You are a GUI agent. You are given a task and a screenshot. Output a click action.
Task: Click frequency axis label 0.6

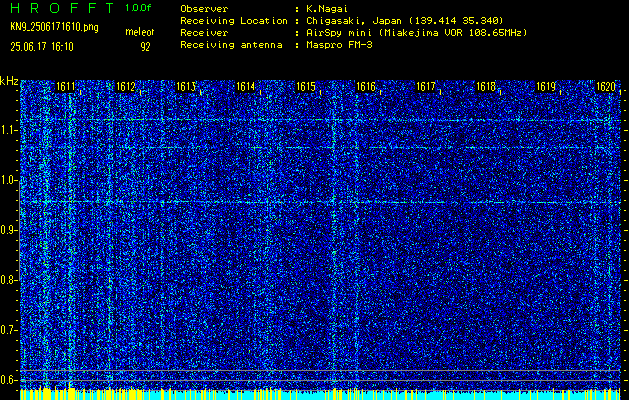pos(8,380)
